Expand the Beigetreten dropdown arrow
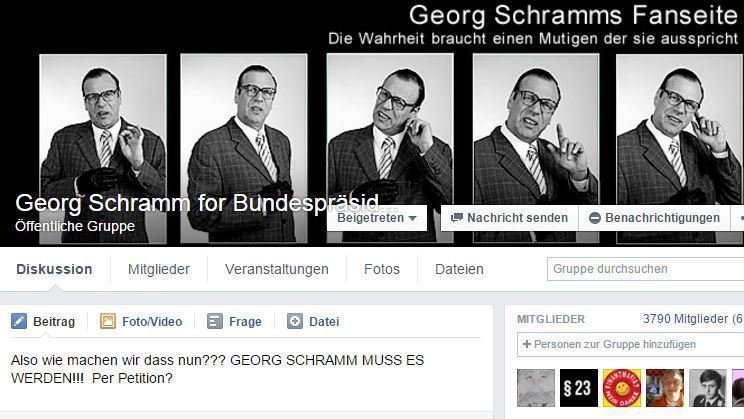Viewport: 744px width, 419px height. click(412, 218)
